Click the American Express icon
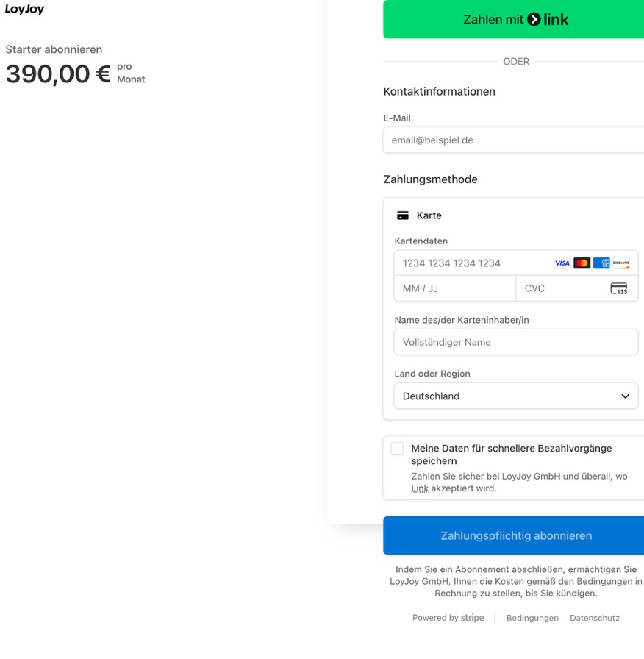Screen dimensions: 644x659 pos(601,263)
